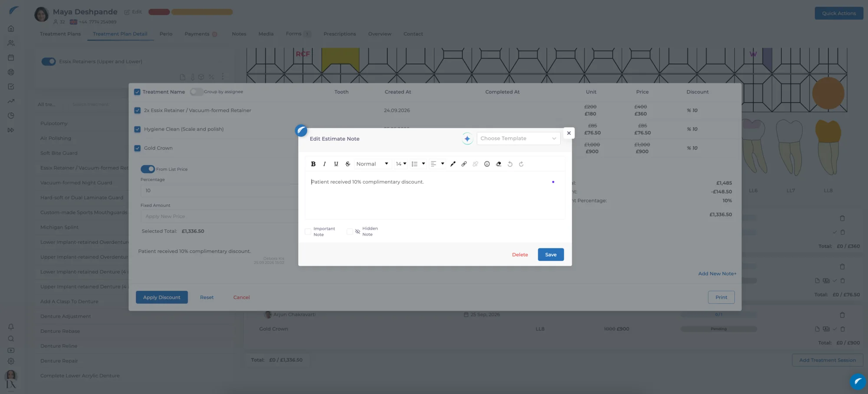Toggle bold formatting in note editor

click(x=313, y=164)
